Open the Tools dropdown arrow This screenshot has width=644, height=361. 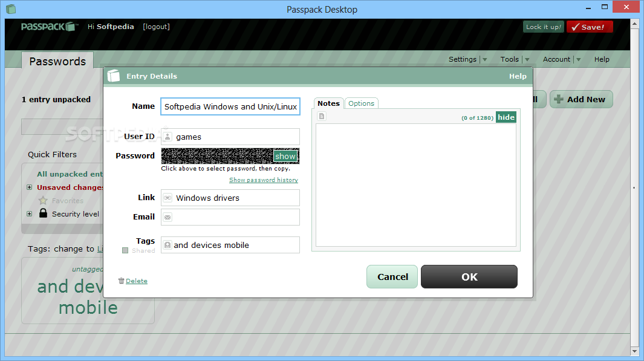pos(527,59)
